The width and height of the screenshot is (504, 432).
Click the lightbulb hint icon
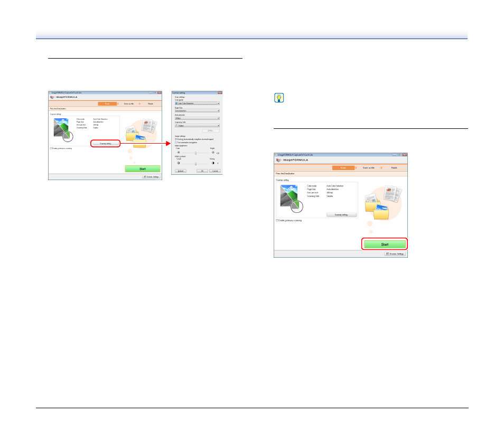pyautogui.click(x=278, y=98)
